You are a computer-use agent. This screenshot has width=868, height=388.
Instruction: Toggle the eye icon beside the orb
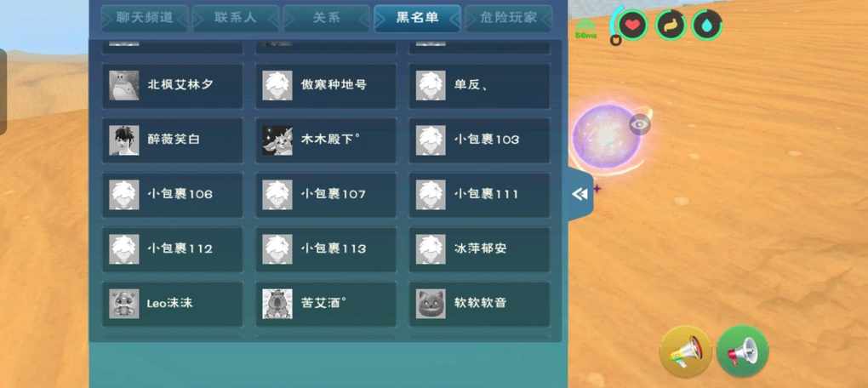[x=640, y=124]
